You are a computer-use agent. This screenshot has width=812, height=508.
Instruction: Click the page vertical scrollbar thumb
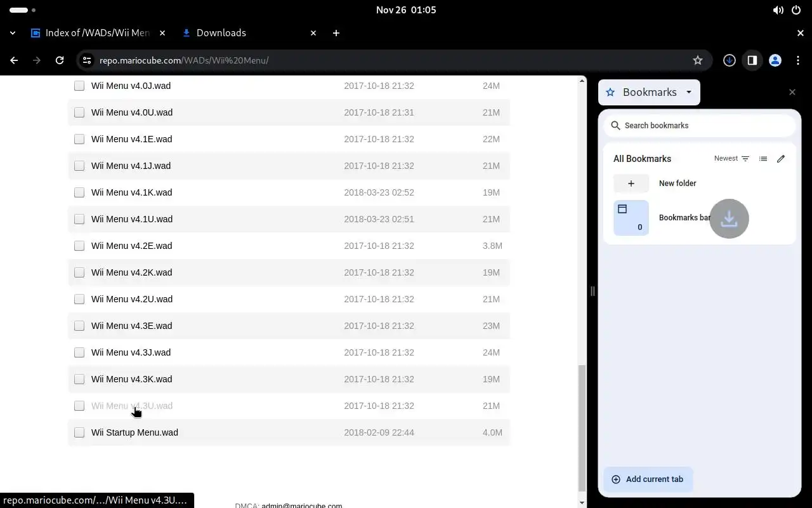tap(582, 428)
